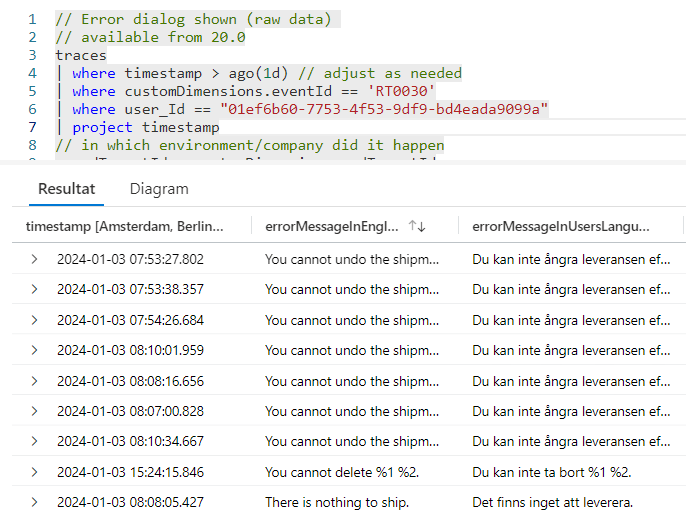686x516 pixels.
Task: Click the timestamp column header
Action: pos(125,227)
